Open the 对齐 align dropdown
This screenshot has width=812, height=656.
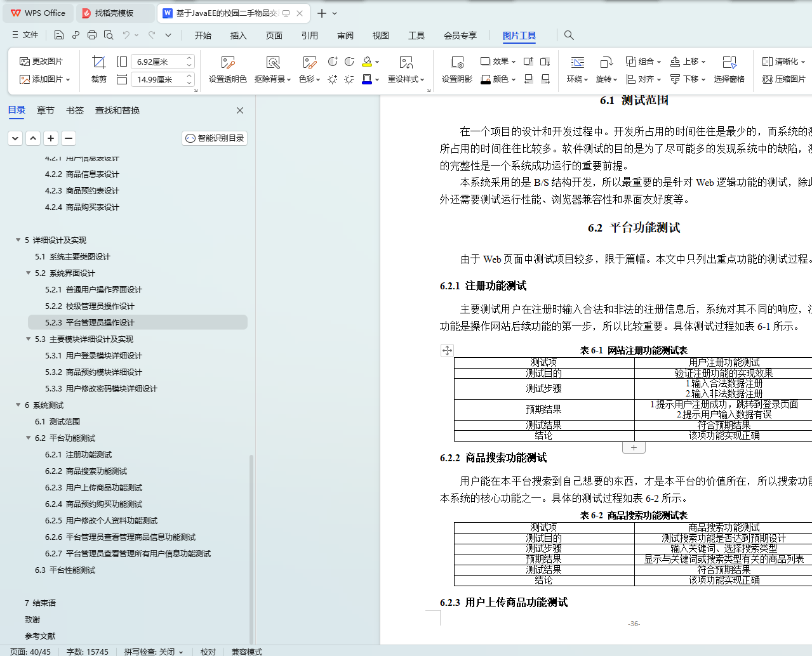[643, 79]
